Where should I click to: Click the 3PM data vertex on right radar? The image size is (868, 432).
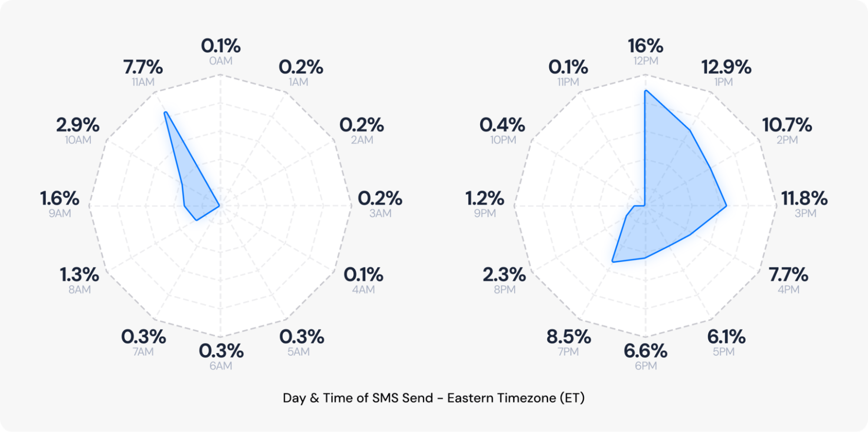726,206
